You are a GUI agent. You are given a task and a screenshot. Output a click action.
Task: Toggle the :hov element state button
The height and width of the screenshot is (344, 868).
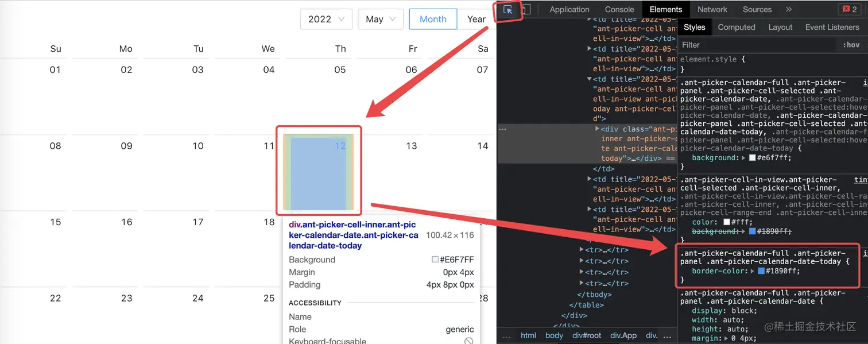click(851, 45)
